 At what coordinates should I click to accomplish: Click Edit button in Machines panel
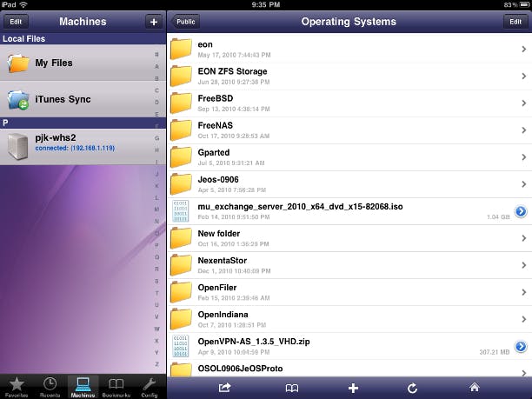coord(16,22)
